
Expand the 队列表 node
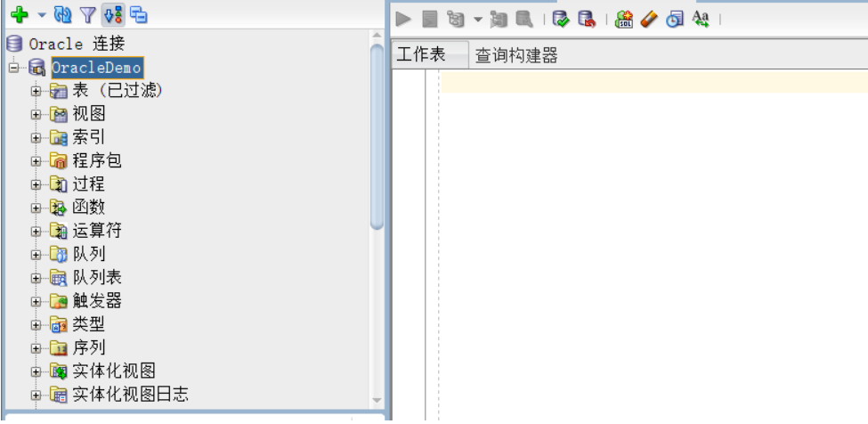[x=36, y=278]
